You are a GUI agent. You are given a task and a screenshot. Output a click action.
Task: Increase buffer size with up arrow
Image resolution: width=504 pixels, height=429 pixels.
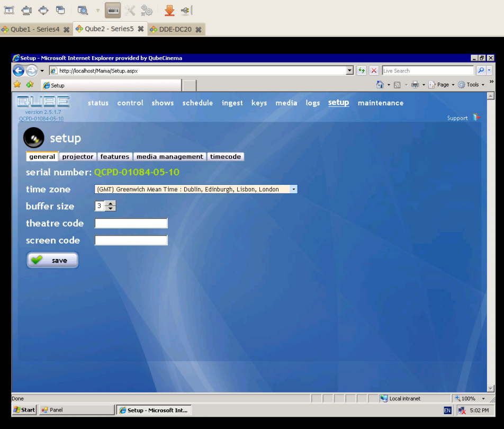tap(110, 203)
